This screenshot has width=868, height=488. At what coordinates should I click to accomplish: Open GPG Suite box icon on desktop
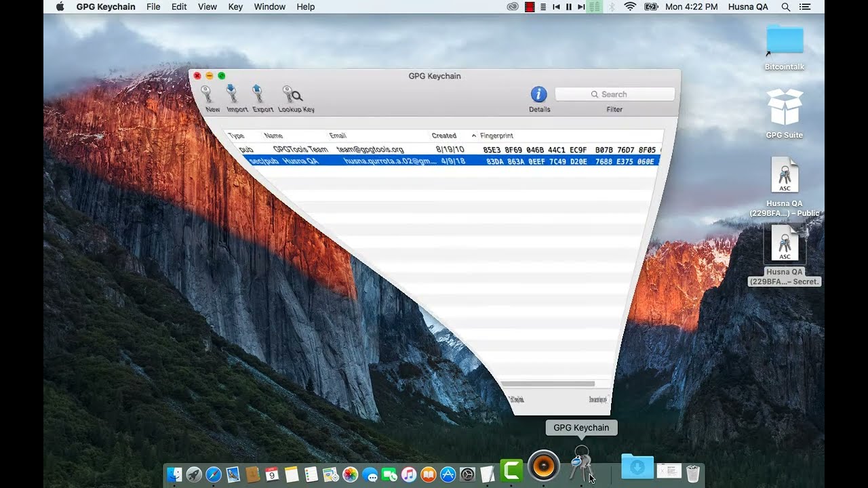click(x=785, y=107)
